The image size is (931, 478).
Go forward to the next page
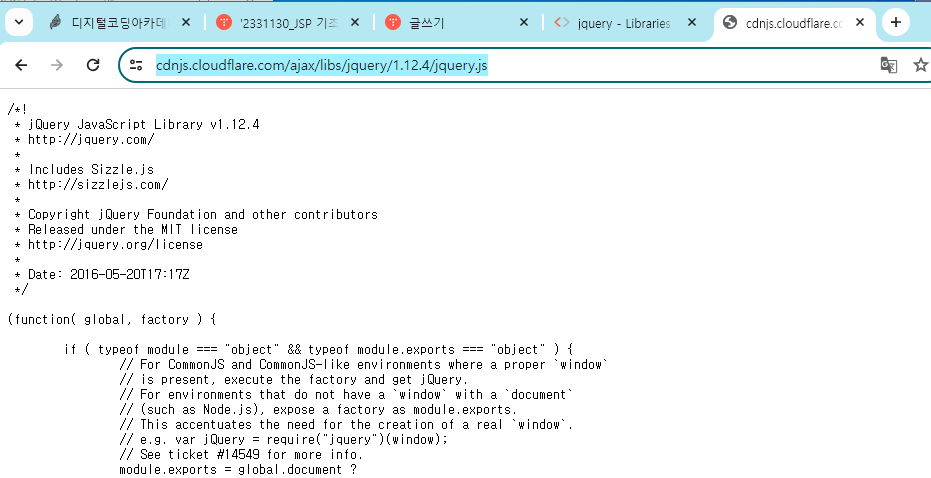click(57, 65)
